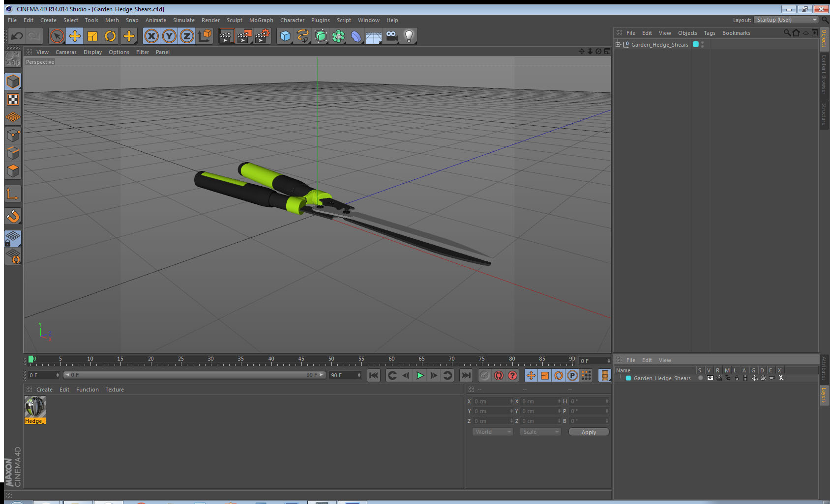
Task: Open Object Manager Tags menu
Action: pos(710,33)
